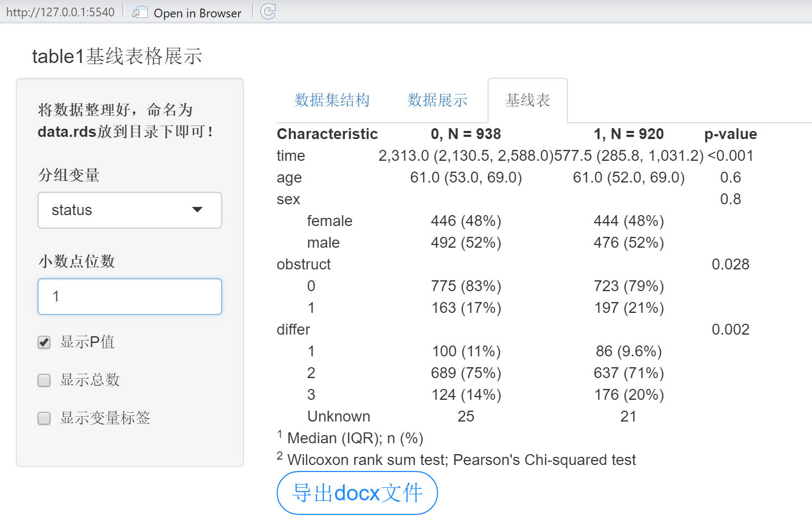
Task: Focus the 小数点位数 number input field
Action: 130,297
